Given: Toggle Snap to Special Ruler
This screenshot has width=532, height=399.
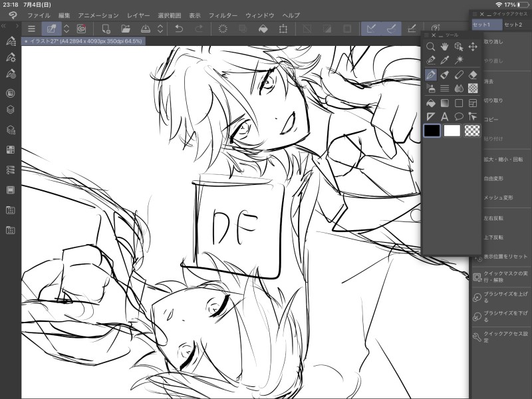Looking at the screenshot, I should (x=391, y=29).
